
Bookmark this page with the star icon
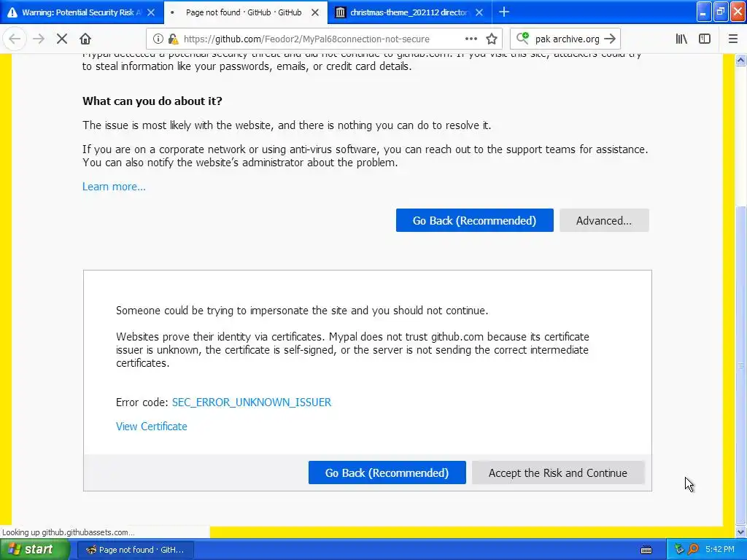click(492, 39)
